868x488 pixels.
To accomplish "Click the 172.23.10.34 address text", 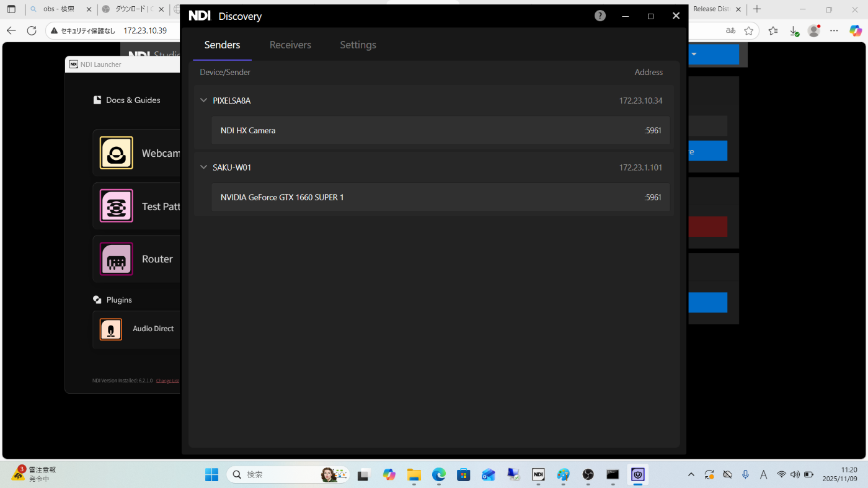I will point(640,100).
